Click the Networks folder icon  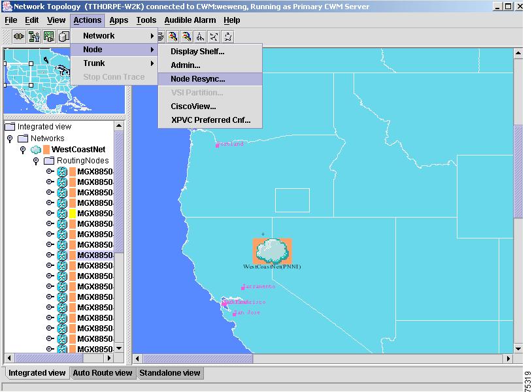coord(23,139)
